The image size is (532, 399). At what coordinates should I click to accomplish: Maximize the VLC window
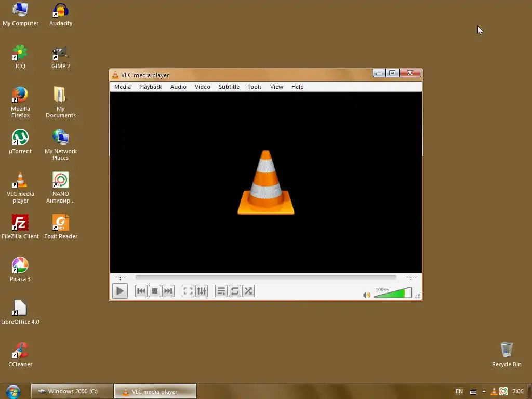pos(392,73)
